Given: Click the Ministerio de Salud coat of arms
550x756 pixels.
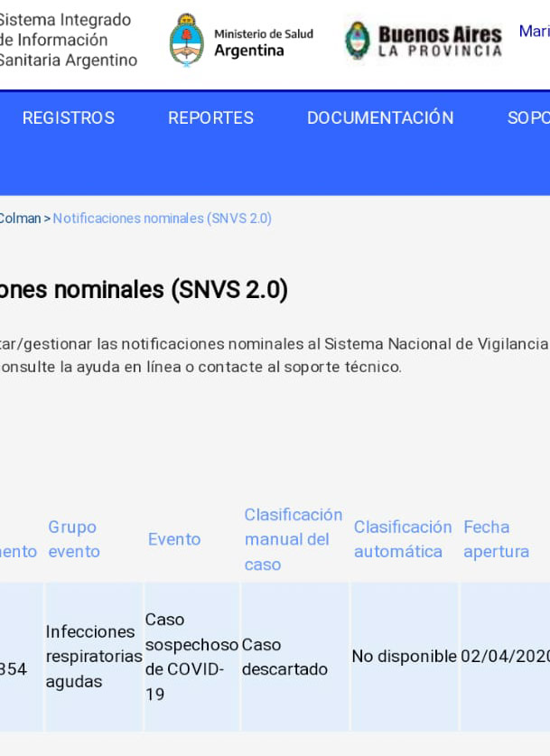Looking at the screenshot, I should pos(186,42).
